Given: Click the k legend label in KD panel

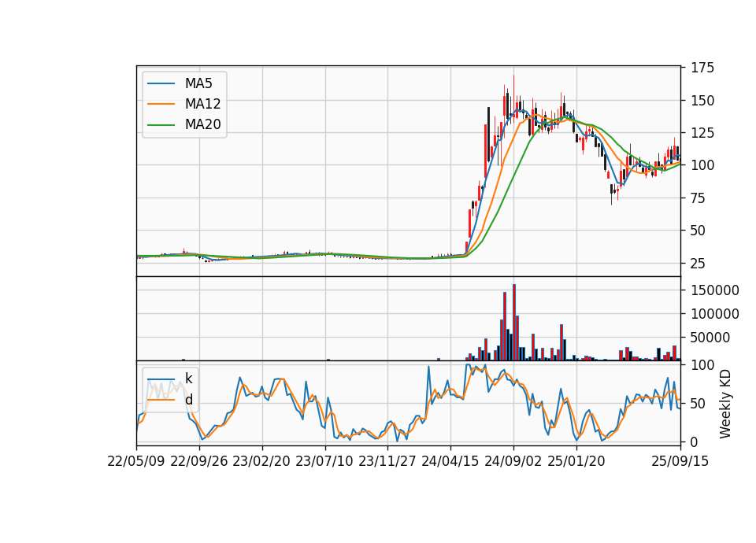Looking at the screenshot, I should coord(188,379).
